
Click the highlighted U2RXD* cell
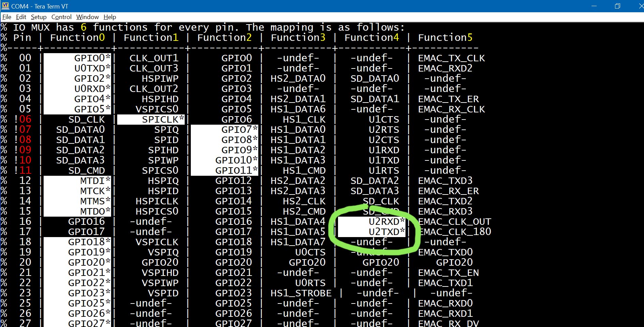(x=372, y=222)
